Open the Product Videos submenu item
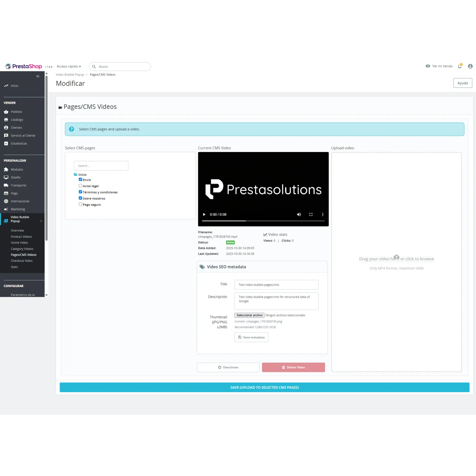Image resolution: width=476 pixels, height=476 pixels. point(21,237)
